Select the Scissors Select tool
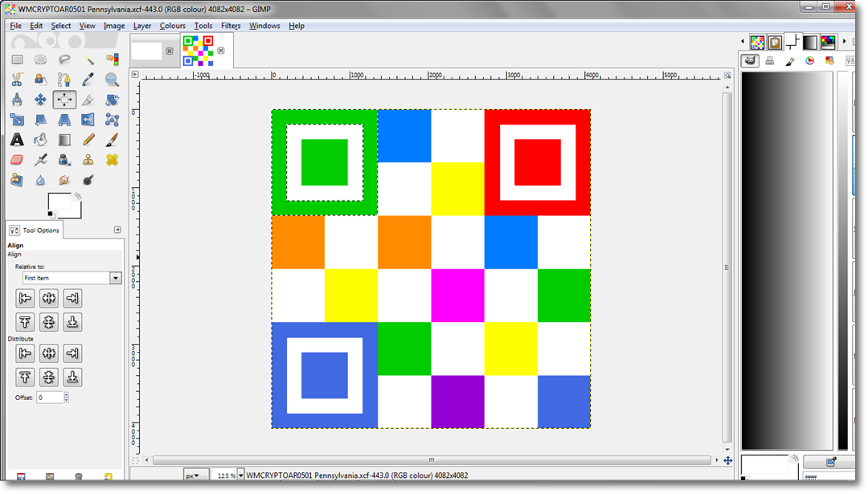This screenshot has height=494, width=868. (17, 80)
